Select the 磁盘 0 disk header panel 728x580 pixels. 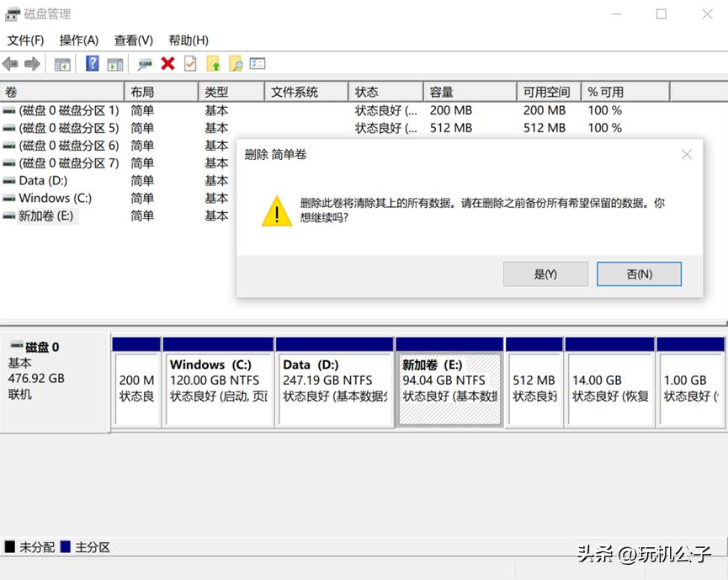pyautogui.click(x=54, y=379)
